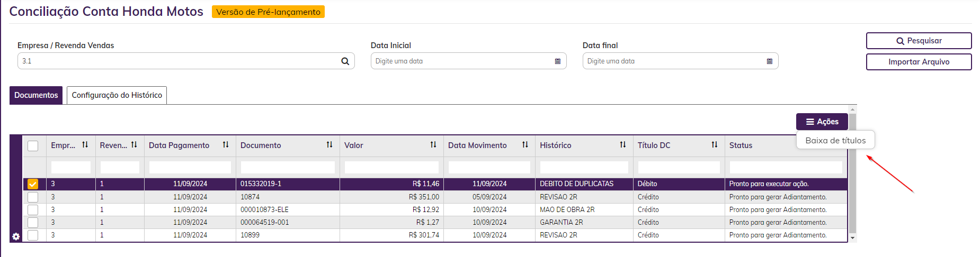
Task: Toggle the select-all header checkbox
Action: tap(33, 145)
